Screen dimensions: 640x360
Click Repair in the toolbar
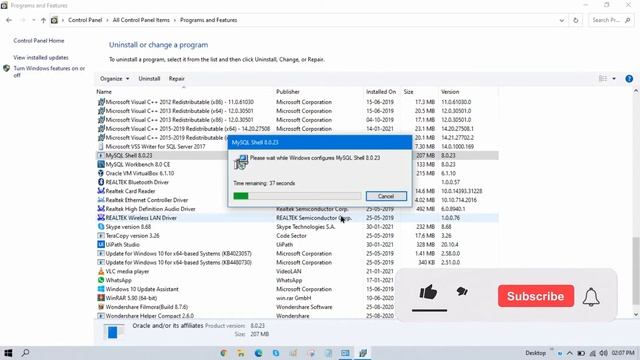click(x=177, y=78)
